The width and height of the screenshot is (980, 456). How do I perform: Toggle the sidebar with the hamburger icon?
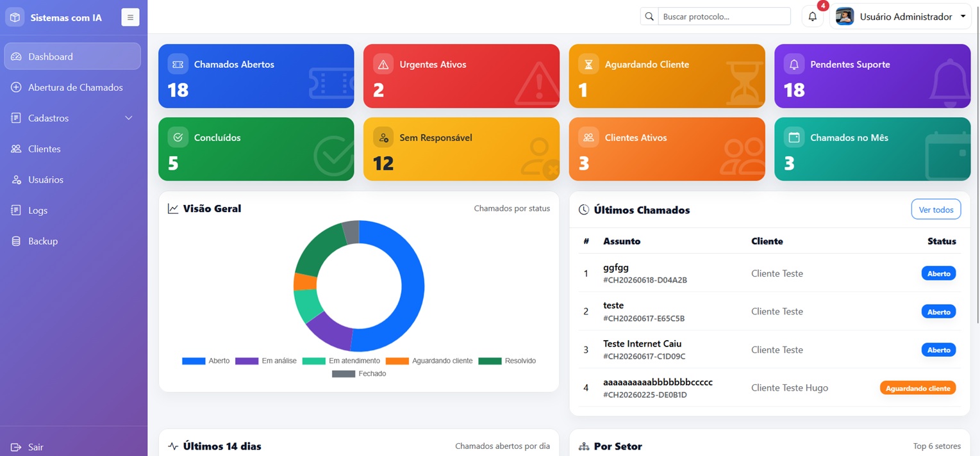click(x=130, y=17)
